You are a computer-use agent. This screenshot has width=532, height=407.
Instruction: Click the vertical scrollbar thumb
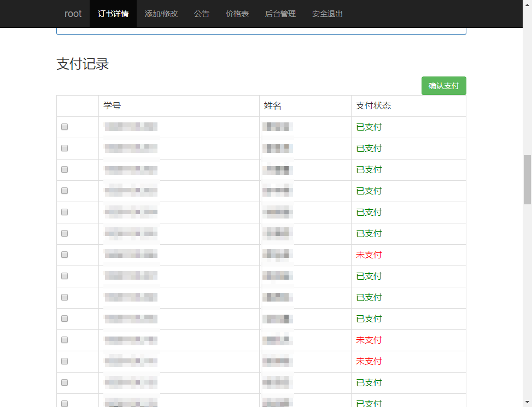[527, 179]
